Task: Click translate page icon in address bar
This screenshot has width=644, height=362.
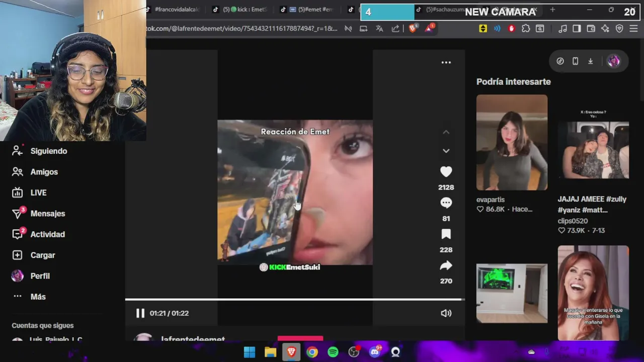Action: tap(379, 29)
